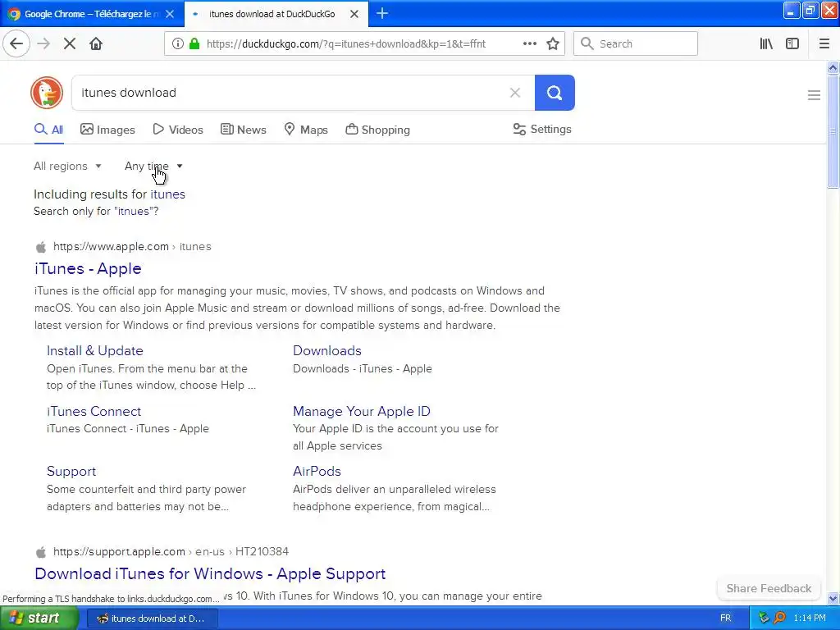Viewport: 840px width, 630px height.
Task: Toggle the sidebar view icon
Action: pyautogui.click(x=792, y=44)
